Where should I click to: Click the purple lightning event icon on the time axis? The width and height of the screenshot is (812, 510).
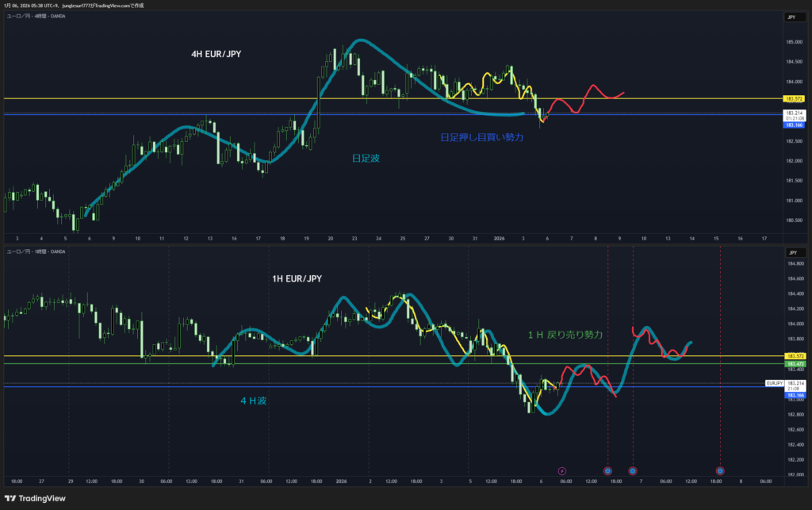(x=562, y=470)
